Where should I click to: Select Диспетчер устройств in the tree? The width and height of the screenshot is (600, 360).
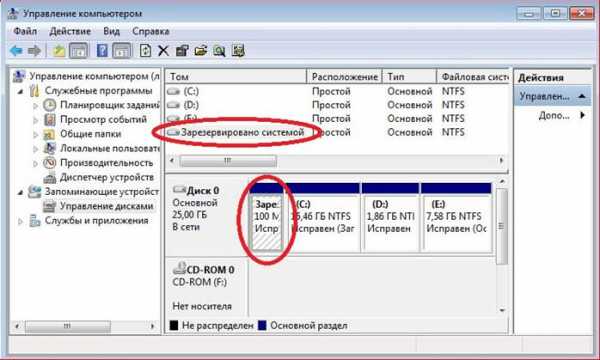click(x=106, y=177)
